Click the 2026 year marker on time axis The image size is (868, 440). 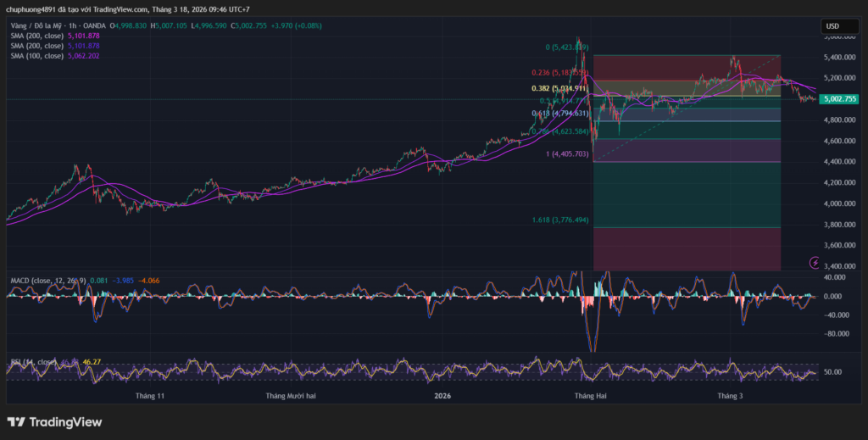coord(442,396)
